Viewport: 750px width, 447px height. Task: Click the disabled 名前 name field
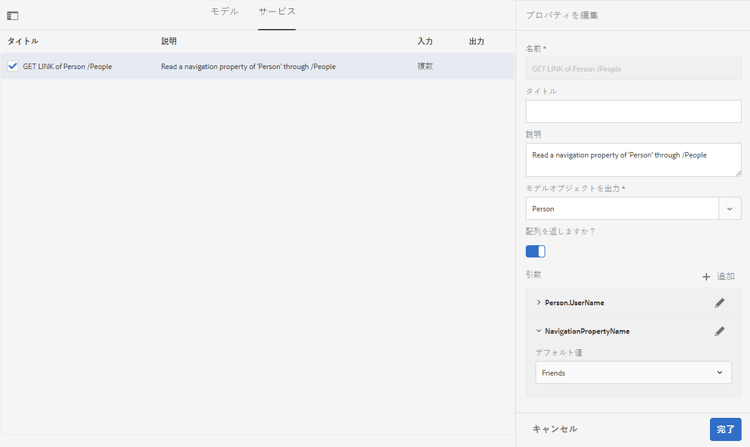click(633, 69)
